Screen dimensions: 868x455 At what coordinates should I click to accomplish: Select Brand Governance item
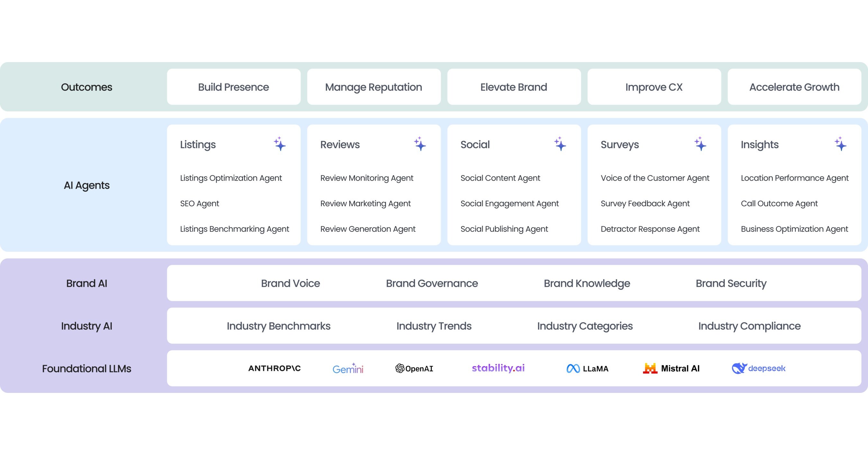pos(432,283)
